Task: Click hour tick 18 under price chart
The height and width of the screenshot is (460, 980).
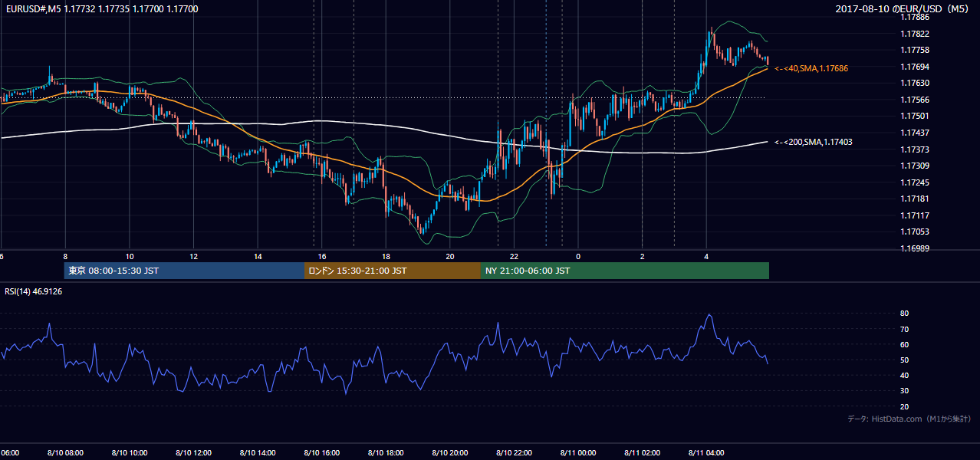Action: click(386, 257)
